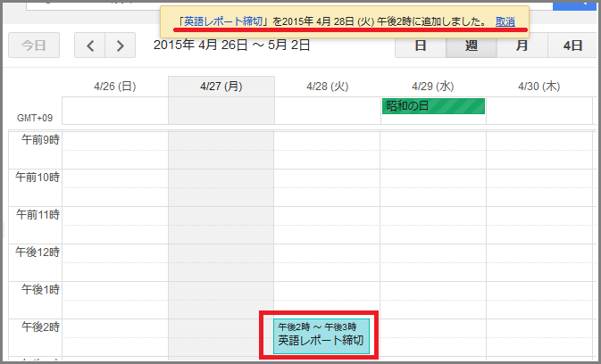Select the 4/30 (木) date header
This screenshot has height=364, width=601.
coord(538,87)
